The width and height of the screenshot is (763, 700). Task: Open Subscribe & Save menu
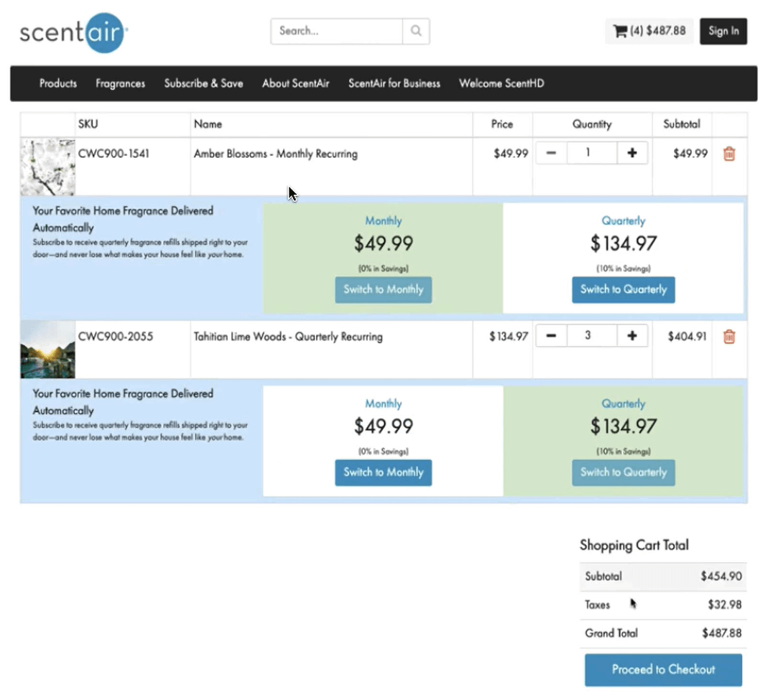pyautogui.click(x=203, y=83)
